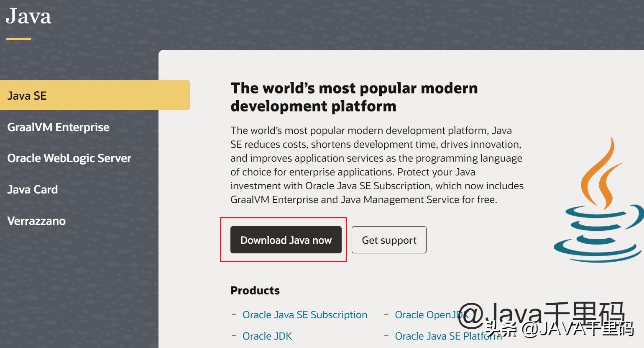Image resolution: width=644 pixels, height=348 pixels.
Task: Open the Oracle Java SE Platform link
Action: [448, 336]
